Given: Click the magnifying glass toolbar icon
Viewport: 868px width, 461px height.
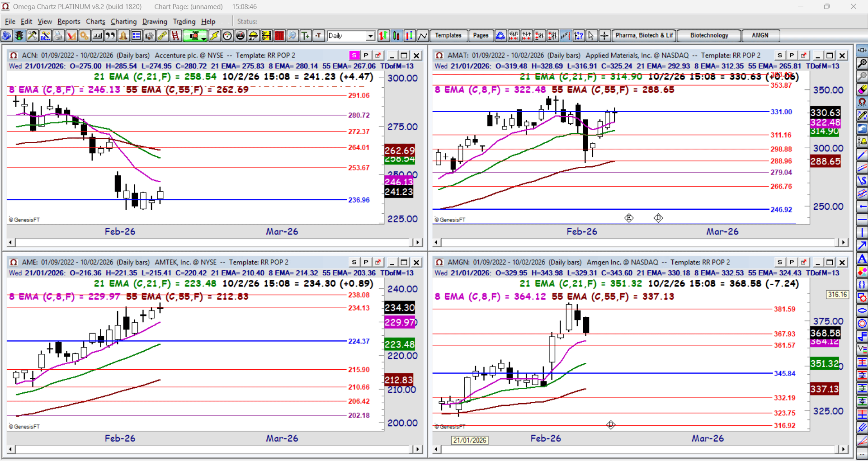Looking at the screenshot, I should click(292, 36).
